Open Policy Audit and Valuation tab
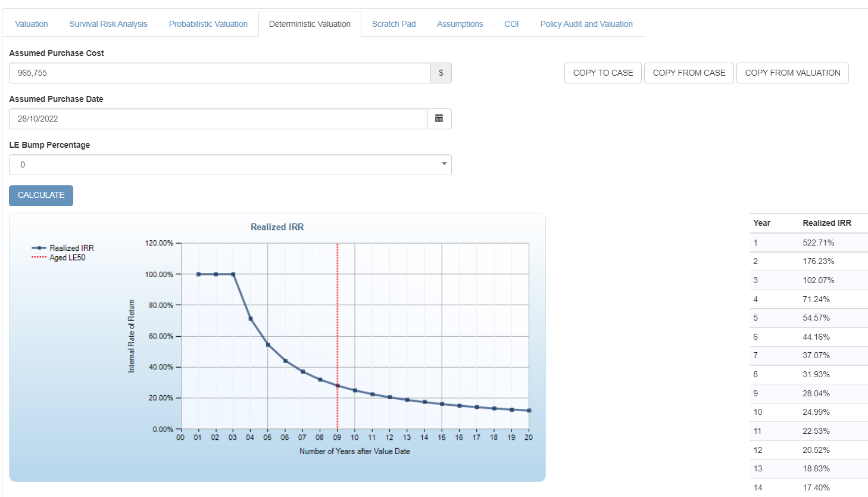The height and width of the screenshot is (497, 868). (x=586, y=24)
